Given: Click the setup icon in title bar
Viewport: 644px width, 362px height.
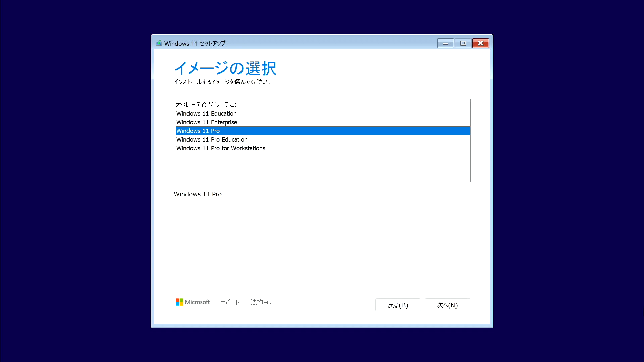Looking at the screenshot, I should (159, 43).
